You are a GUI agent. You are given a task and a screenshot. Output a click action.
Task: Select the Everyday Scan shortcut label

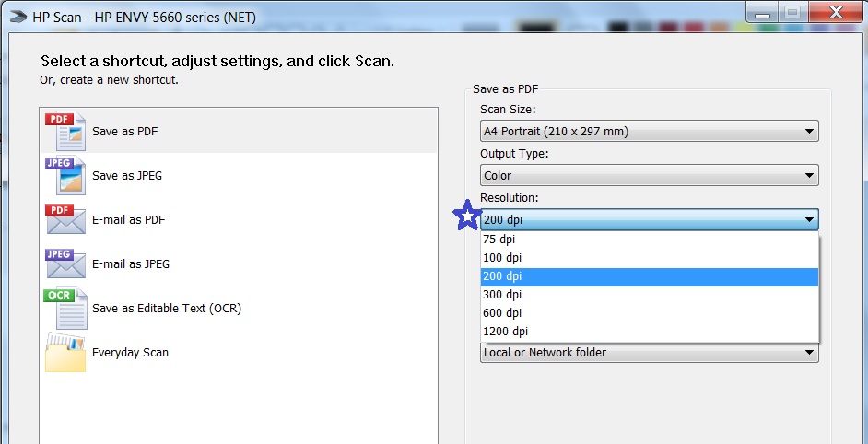130,353
